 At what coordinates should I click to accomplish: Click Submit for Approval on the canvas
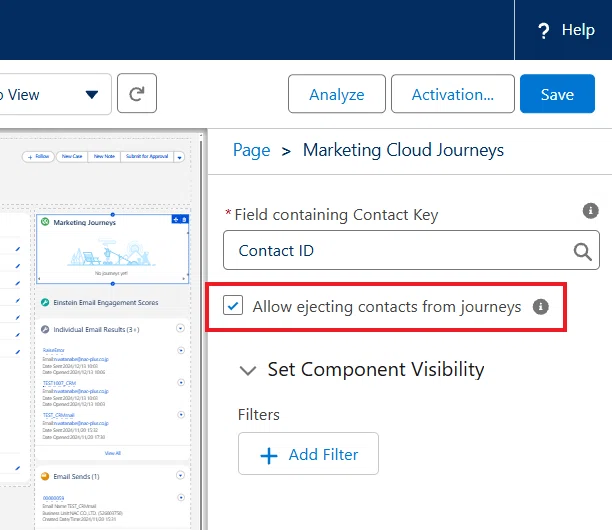click(x=147, y=157)
